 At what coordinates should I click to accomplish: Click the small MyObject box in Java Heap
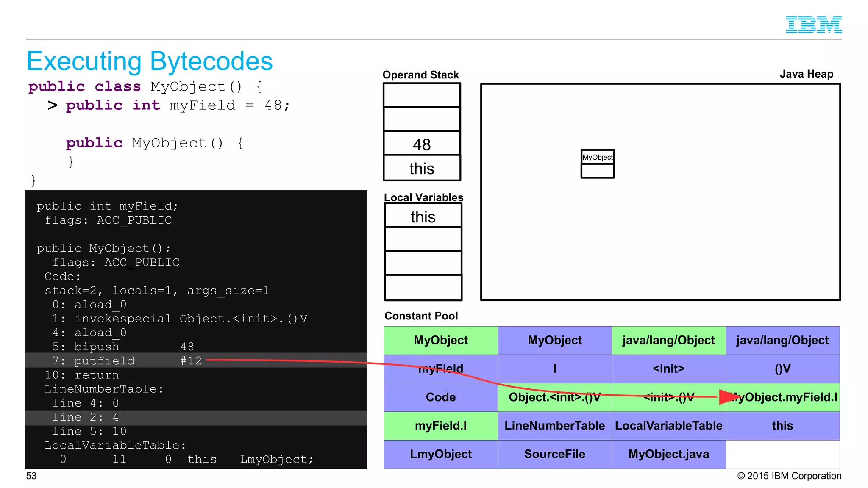point(598,164)
